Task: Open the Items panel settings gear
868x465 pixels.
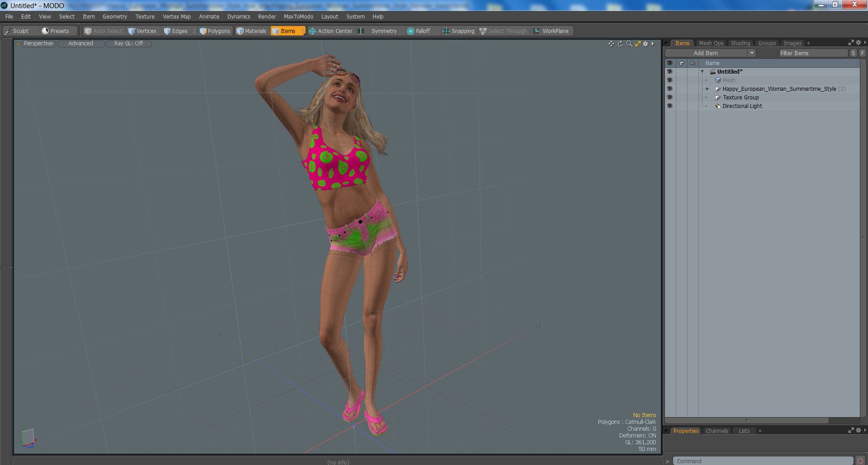Action: pyautogui.click(x=859, y=43)
